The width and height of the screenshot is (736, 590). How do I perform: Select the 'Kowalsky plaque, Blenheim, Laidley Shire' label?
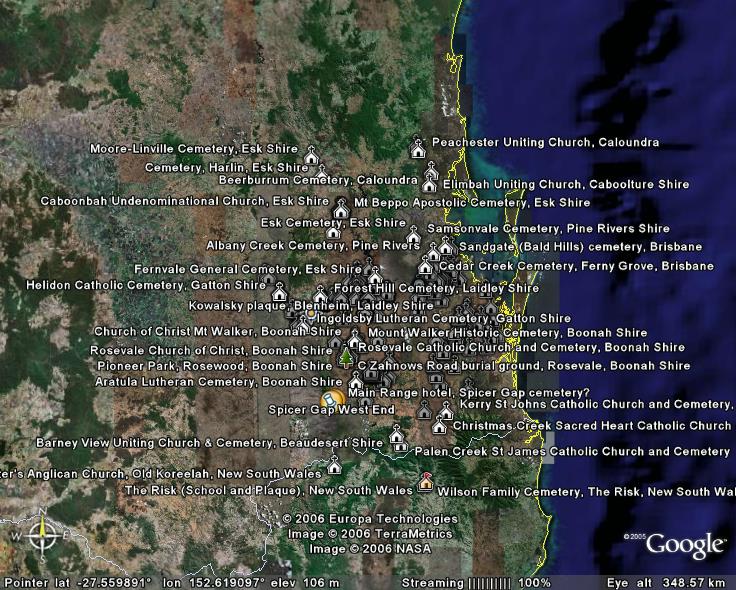point(311,306)
